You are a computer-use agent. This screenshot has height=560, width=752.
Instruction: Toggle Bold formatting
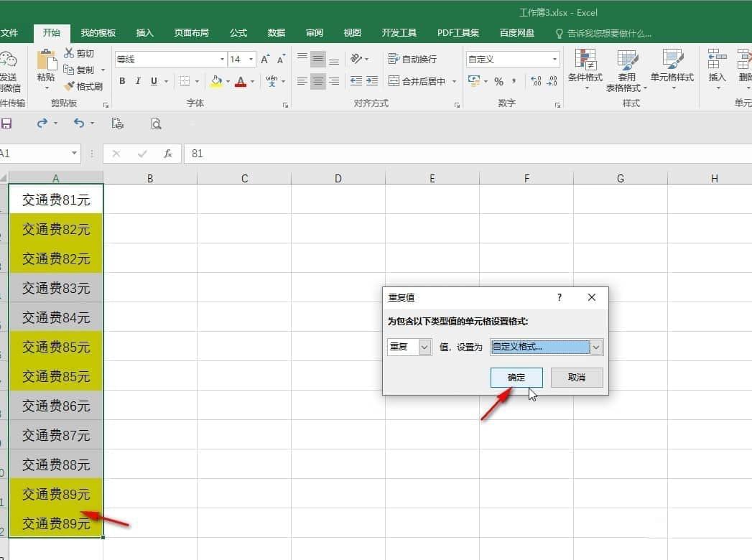click(122, 81)
